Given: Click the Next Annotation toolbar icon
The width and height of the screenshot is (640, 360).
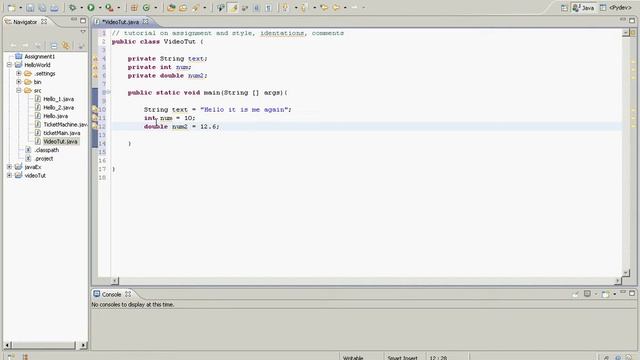Looking at the screenshot, I should tap(286, 7).
